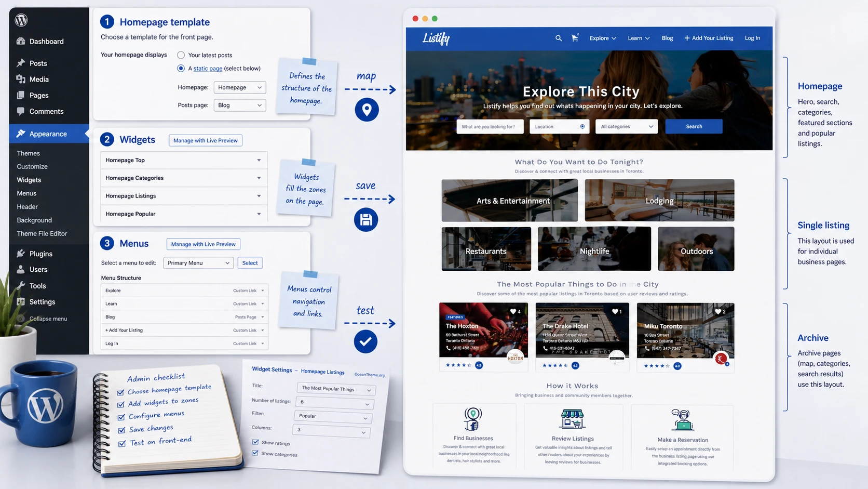Follow the static page link
The image size is (868, 489).
[208, 69]
